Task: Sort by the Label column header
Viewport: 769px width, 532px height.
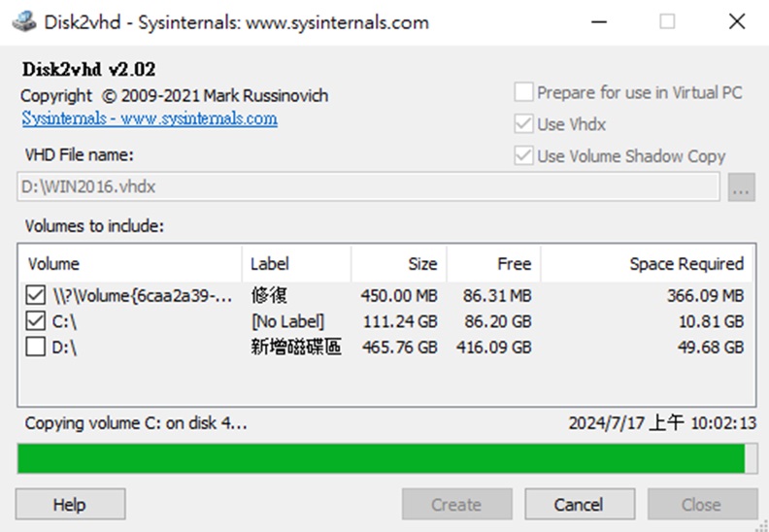Action: coord(297,264)
